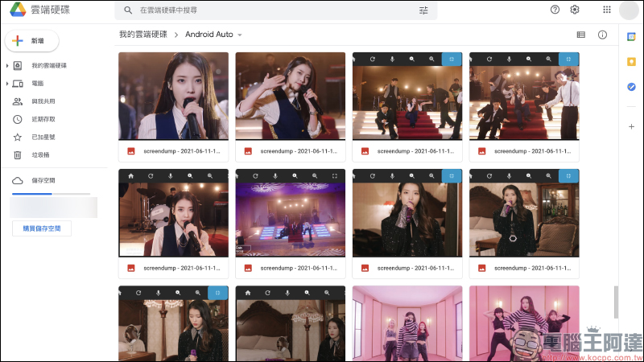Click the My Drive sidebar icon
The height and width of the screenshot is (362, 644).
pos(17,66)
